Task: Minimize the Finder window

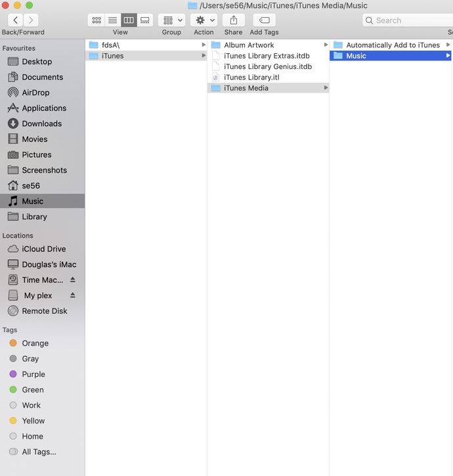Action: tap(17, 5)
